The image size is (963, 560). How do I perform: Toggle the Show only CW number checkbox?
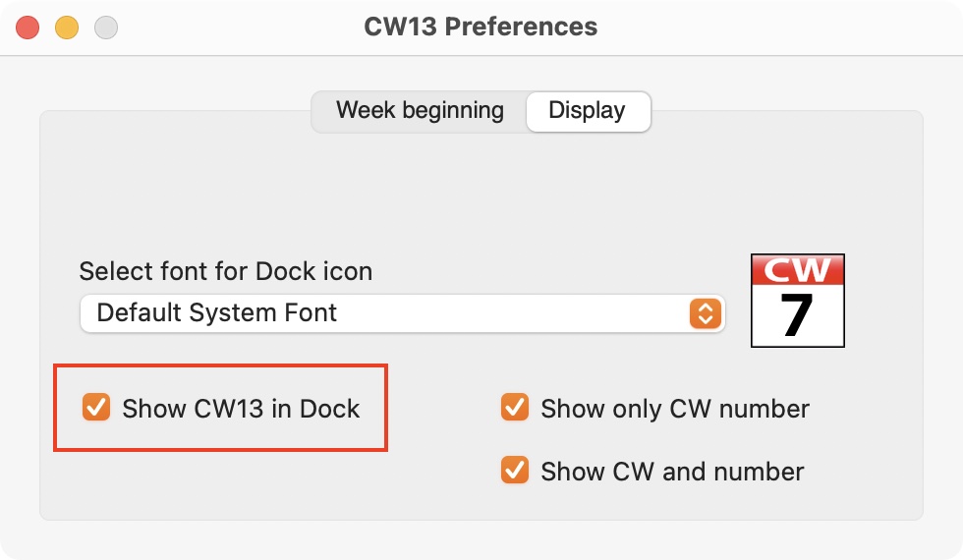coord(515,408)
